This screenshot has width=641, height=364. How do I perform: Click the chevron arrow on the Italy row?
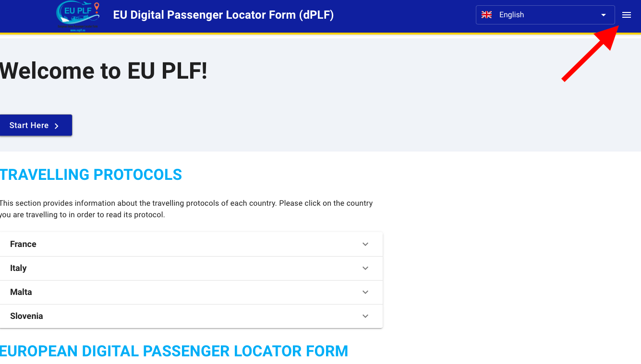click(x=365, y=268)
